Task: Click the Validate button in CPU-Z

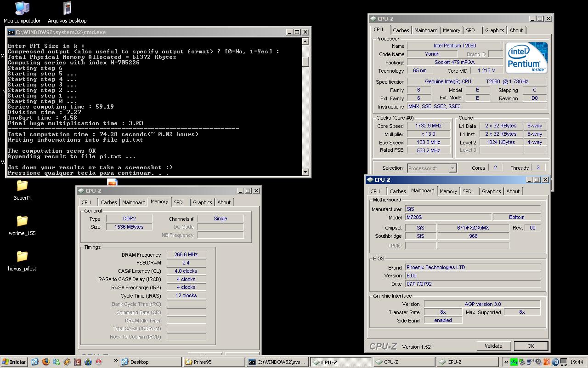Action: coord(493,346)
